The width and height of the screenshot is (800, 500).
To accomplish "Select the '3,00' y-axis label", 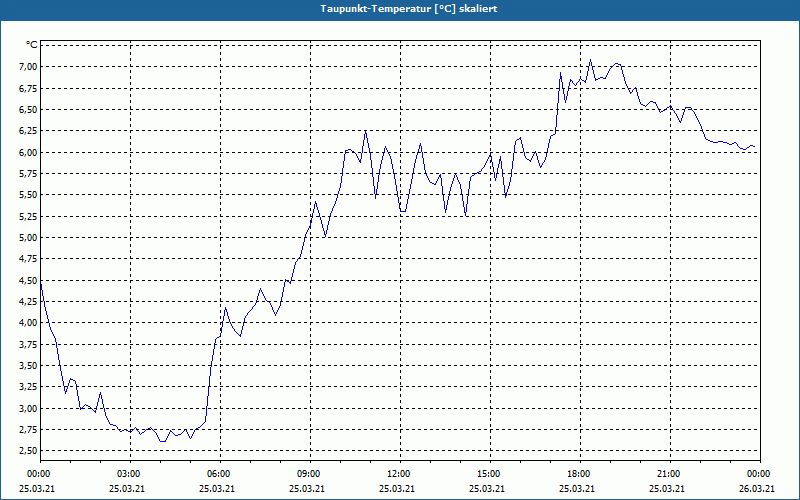I will [29, 408].
